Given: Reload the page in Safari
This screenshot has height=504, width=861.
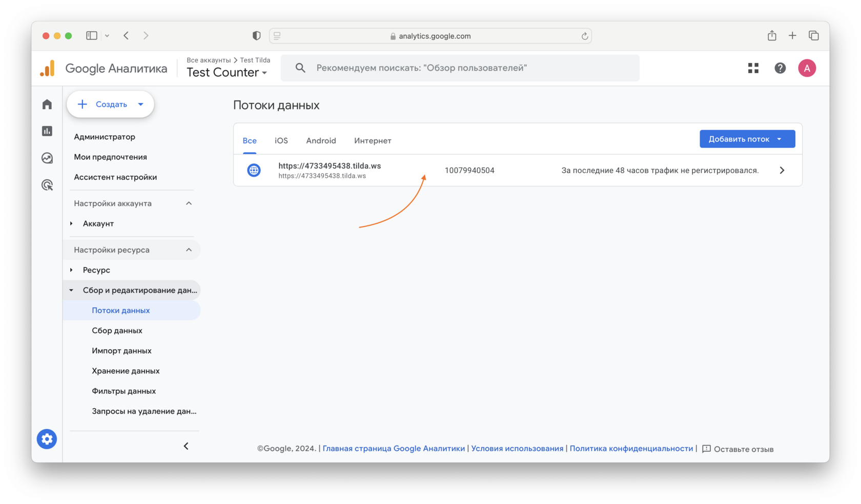Looking at the screenshot, I should click(x=584, y=36).
